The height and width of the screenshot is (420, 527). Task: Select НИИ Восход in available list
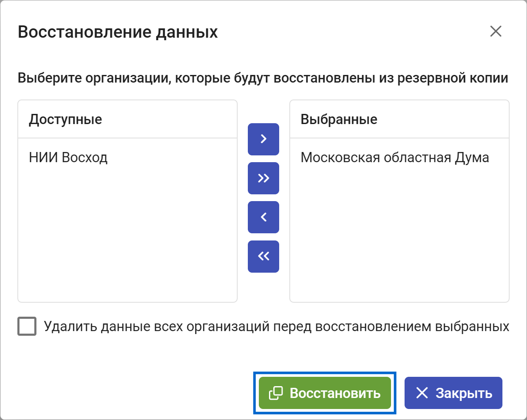pyautogui.click(x=68, y=157)
